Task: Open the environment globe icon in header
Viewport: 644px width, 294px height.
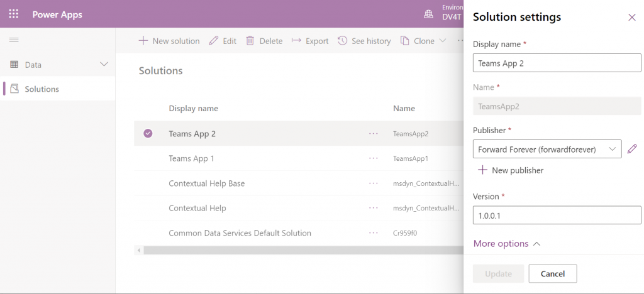Action: 428,14
